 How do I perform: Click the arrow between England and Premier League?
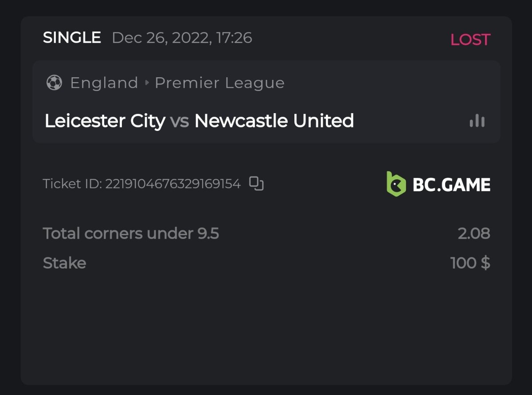(x=146, y=83)
